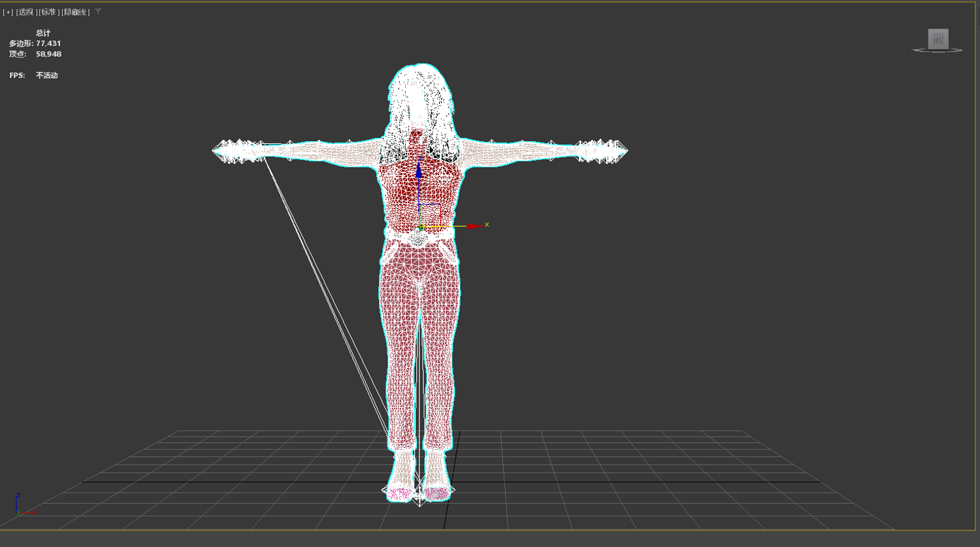
Task: Click the ViewCube front face 前
Action: (x=938, y=39)
